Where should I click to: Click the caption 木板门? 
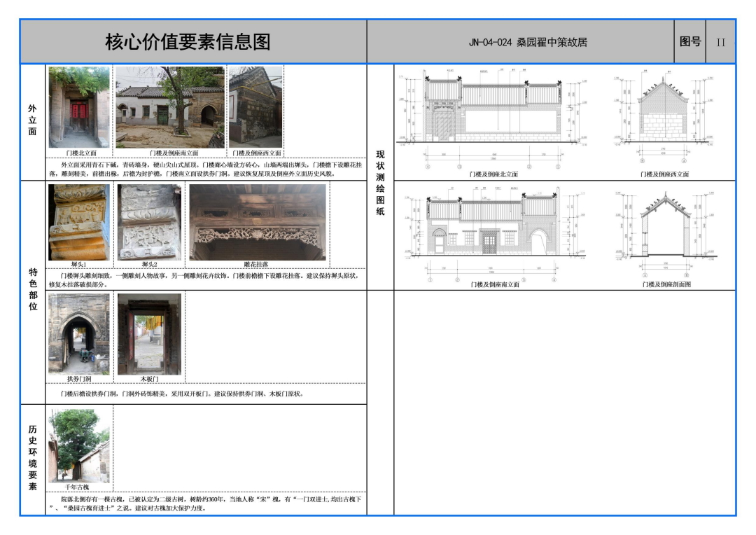[150, 379]
